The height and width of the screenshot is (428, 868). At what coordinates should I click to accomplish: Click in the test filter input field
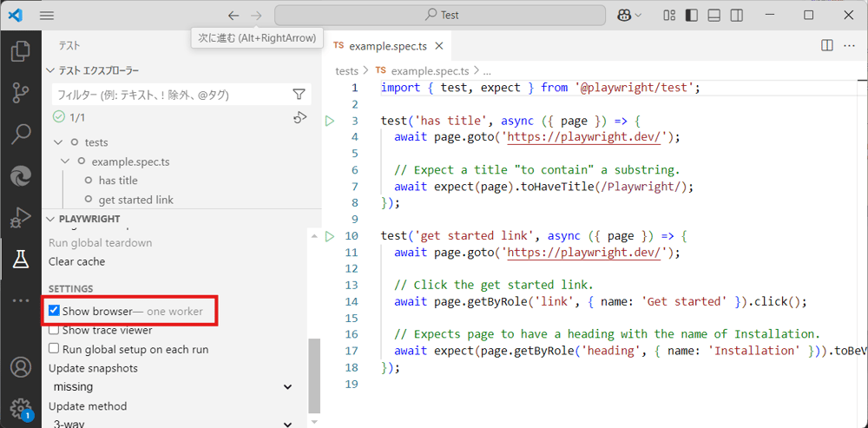(x=172, y=95)
